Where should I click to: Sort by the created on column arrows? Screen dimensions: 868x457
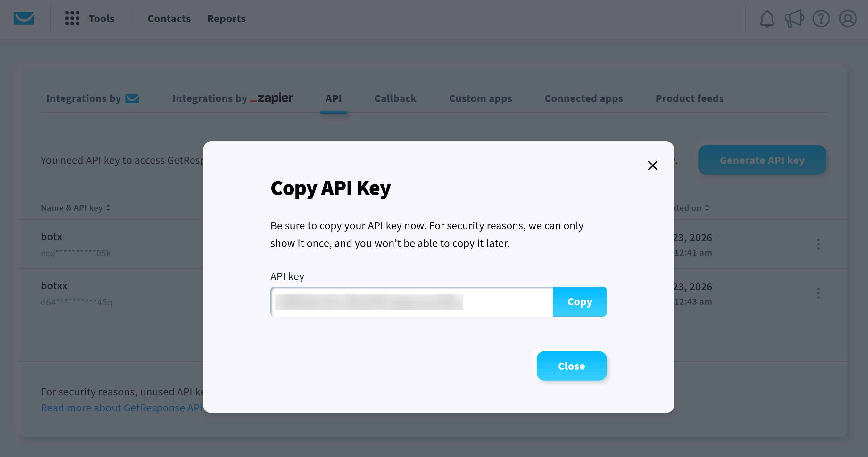tap(707, 208)
